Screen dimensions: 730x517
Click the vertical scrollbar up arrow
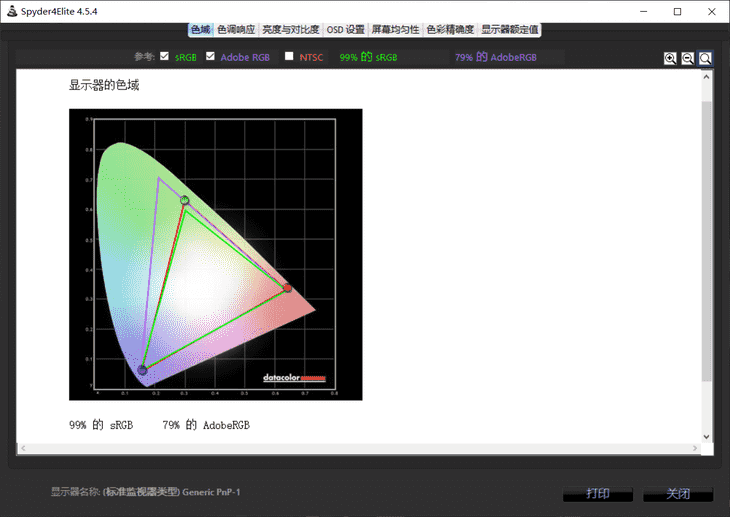[x=706, y=77]
